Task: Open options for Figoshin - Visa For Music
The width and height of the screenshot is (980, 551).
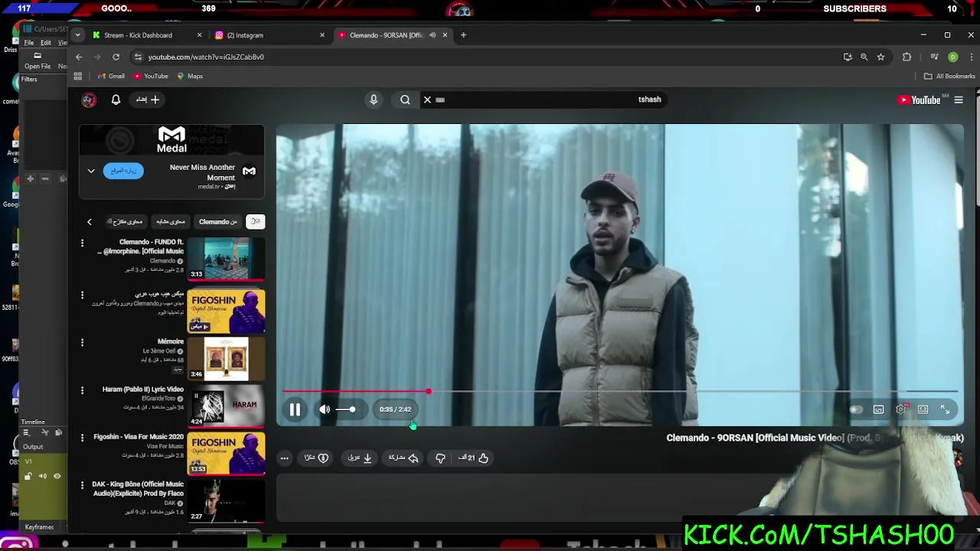Action: point(82,438)
